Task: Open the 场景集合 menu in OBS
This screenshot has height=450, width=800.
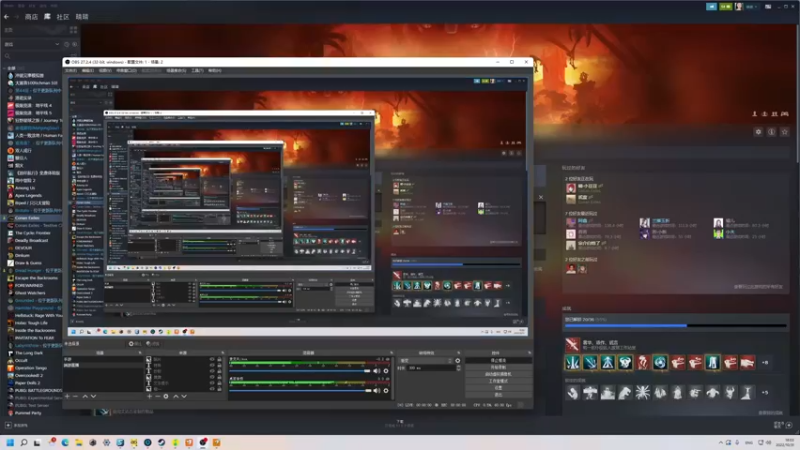Action: tap(177, 70)
